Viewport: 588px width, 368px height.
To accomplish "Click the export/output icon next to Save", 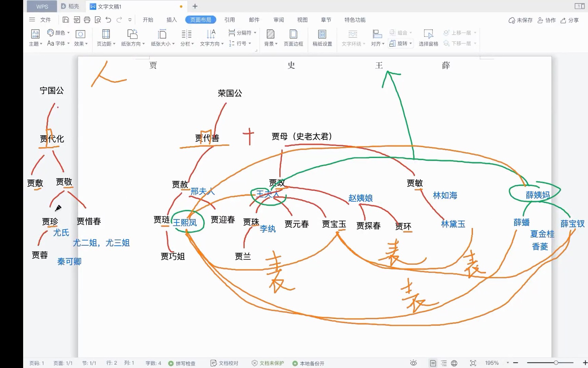I will pos(77,20).
